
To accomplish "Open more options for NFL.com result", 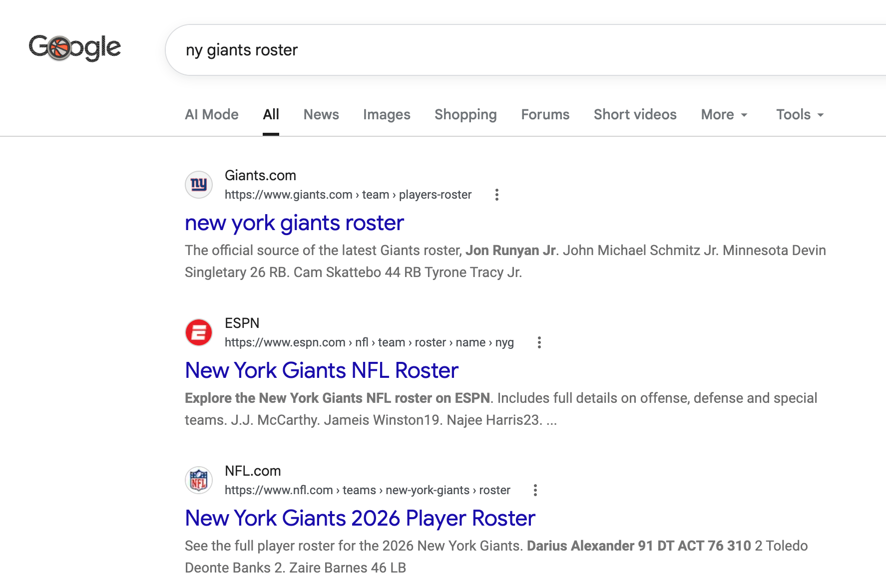I will 535,490.
